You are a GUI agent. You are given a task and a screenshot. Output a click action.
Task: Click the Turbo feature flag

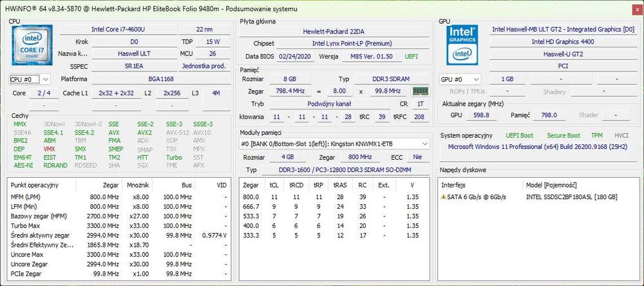click(x=174, y=157)
